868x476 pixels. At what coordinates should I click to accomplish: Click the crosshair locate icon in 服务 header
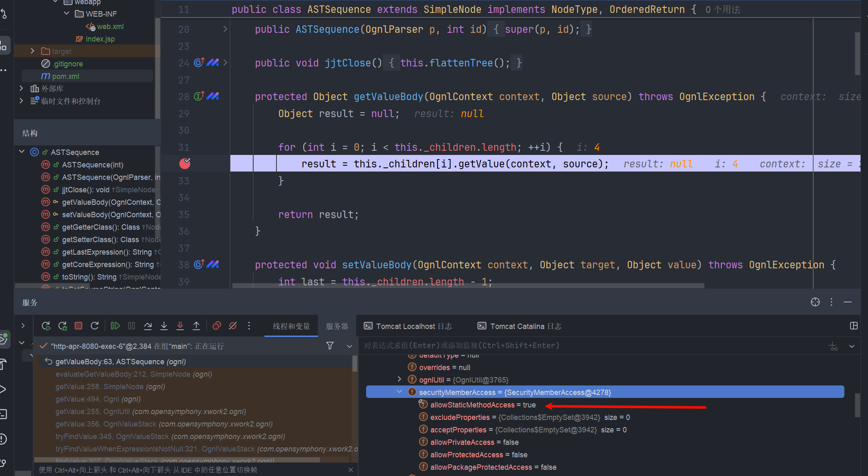tap(815, 302)
